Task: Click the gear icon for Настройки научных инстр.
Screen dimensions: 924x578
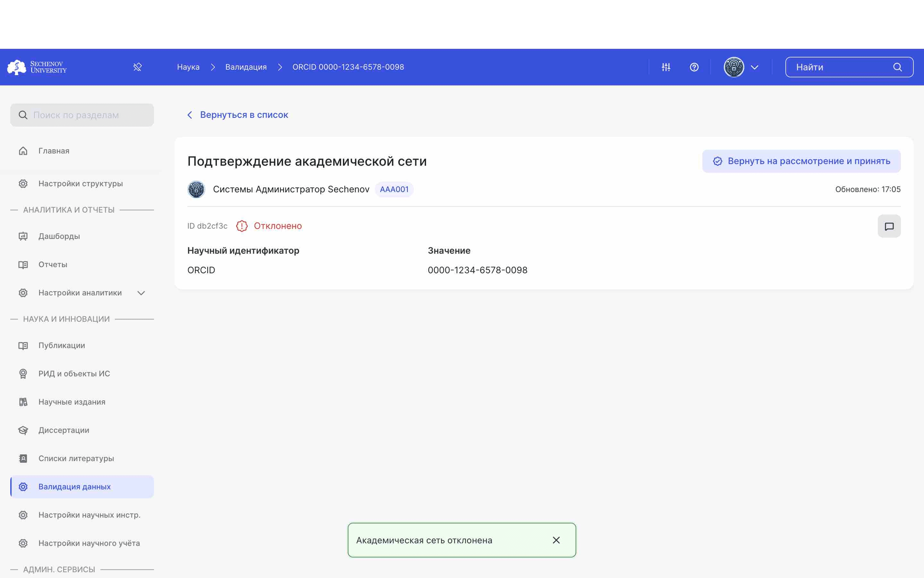Action: (x=23, y=515)
